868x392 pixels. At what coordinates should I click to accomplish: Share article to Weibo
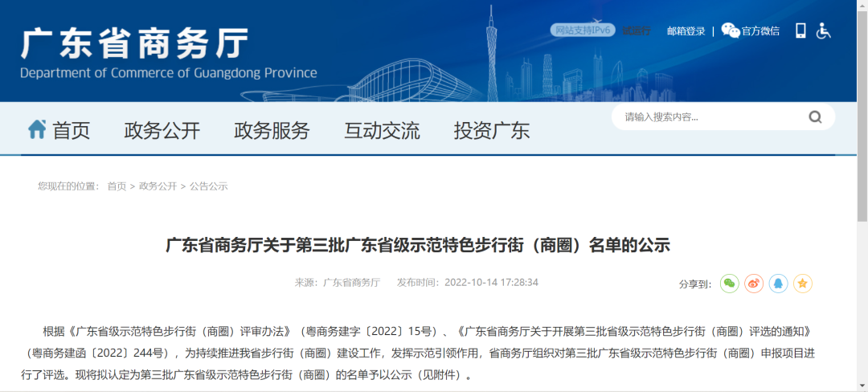pos(753,284)
